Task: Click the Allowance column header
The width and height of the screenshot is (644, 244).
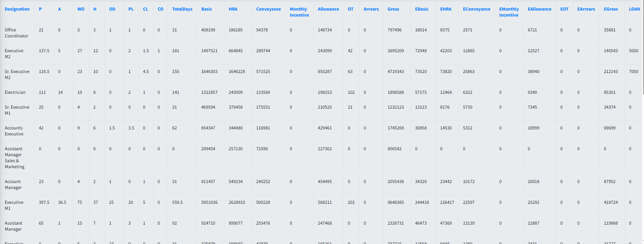Action: pyautogui.click(x=328, y=9)
